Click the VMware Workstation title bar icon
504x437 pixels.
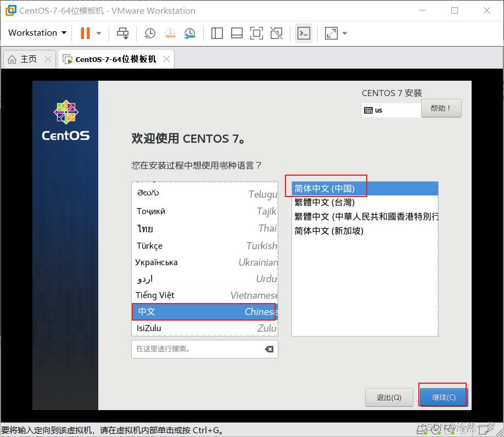click(10, 10)
